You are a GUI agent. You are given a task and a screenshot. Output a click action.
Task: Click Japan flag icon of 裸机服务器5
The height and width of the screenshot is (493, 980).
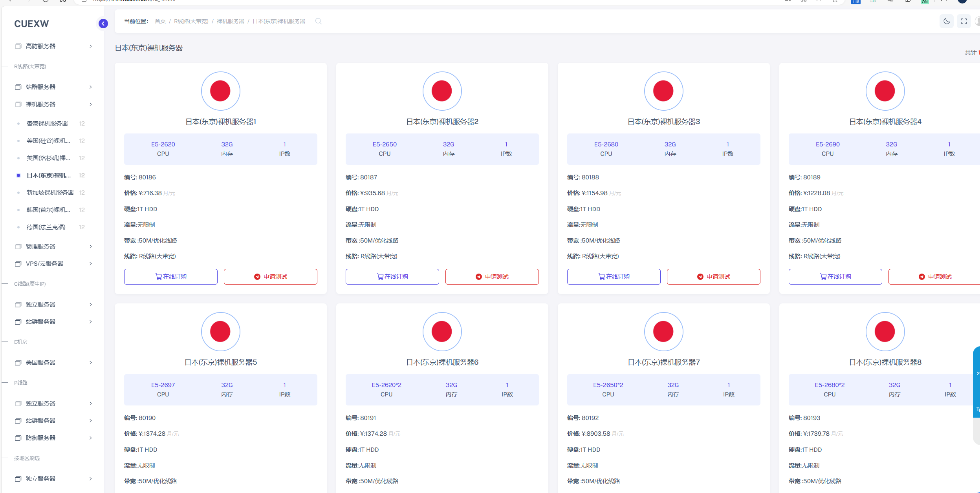pos(221,332)
